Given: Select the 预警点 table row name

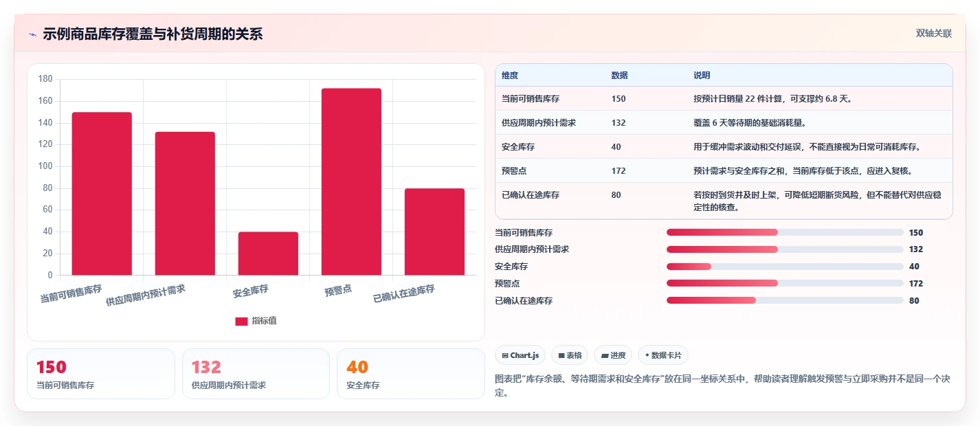Looking at the screenshot, I should click(514, 170).
